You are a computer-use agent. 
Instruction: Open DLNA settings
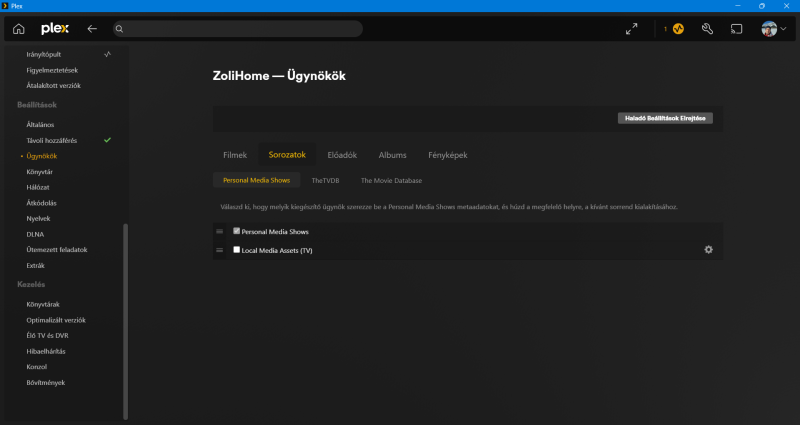tap(35, 234)
